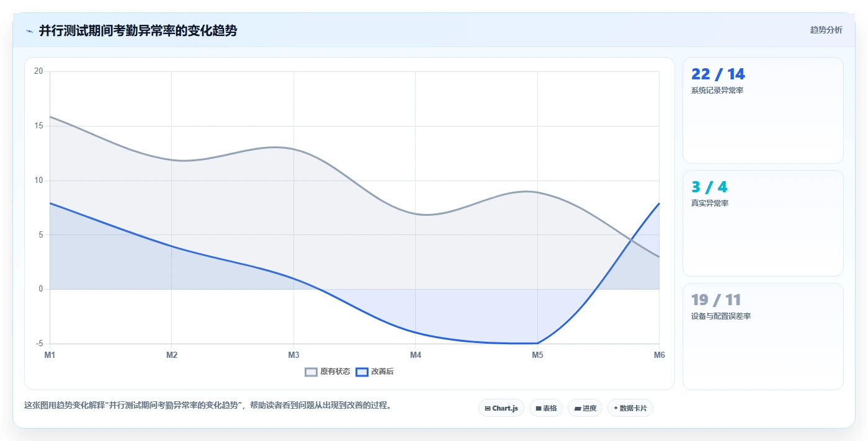Select the 表格 chip

[x=546, y=408]
